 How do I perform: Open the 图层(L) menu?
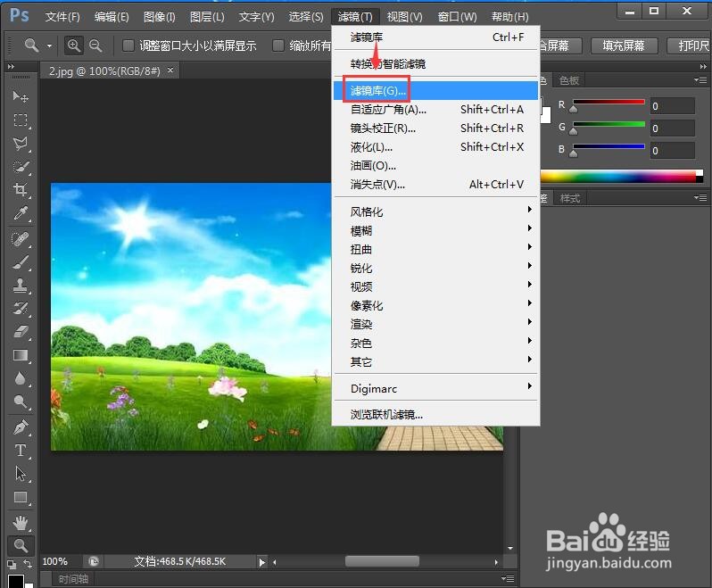pyautogui.click(x=207, y=17)
